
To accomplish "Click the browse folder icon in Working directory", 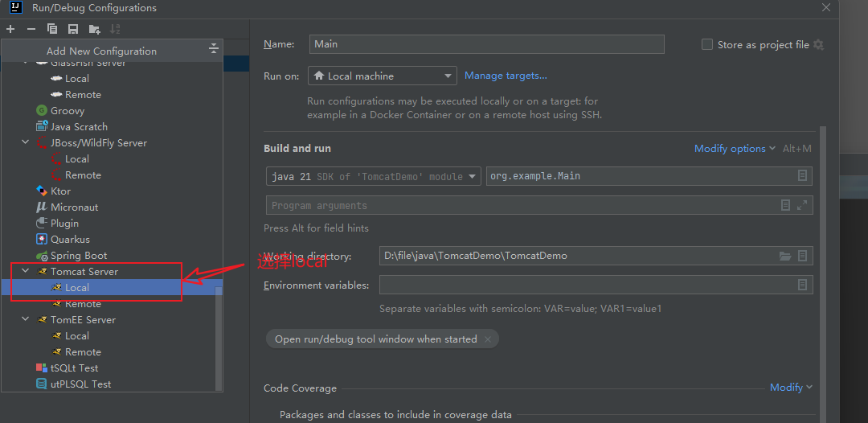I will click(785, 257).
